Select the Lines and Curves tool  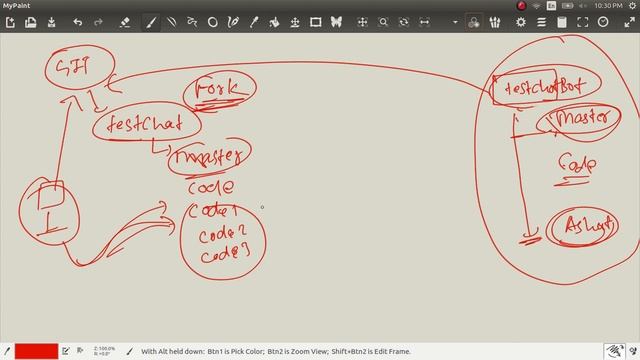tap(171, 22)
